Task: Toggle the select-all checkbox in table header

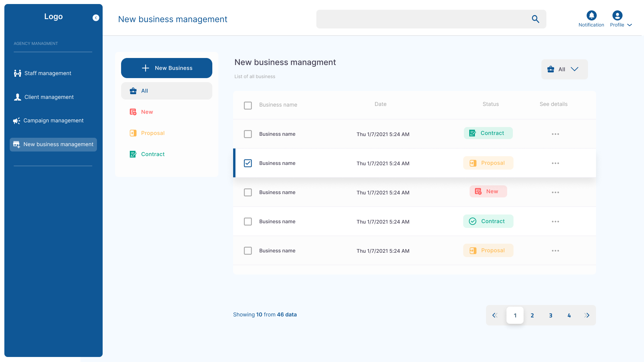Action: (x=248, y=106)
